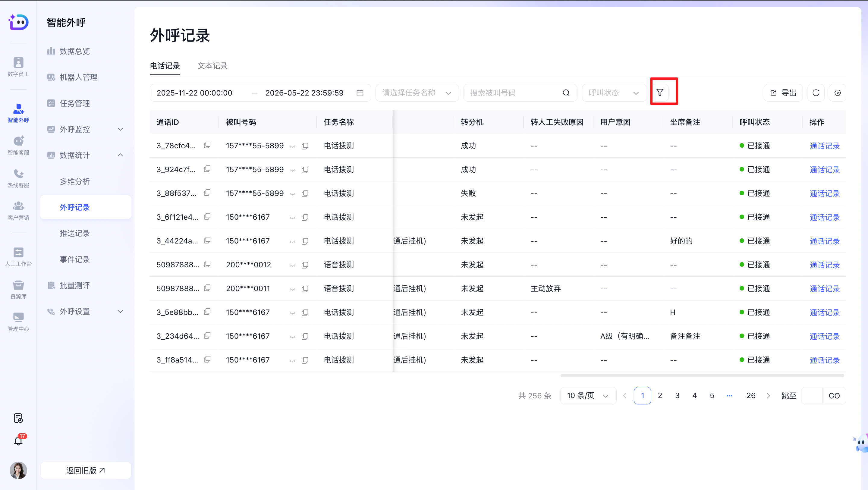
Task: Click the horizontal table scrollbar
Action: [702, 375]
